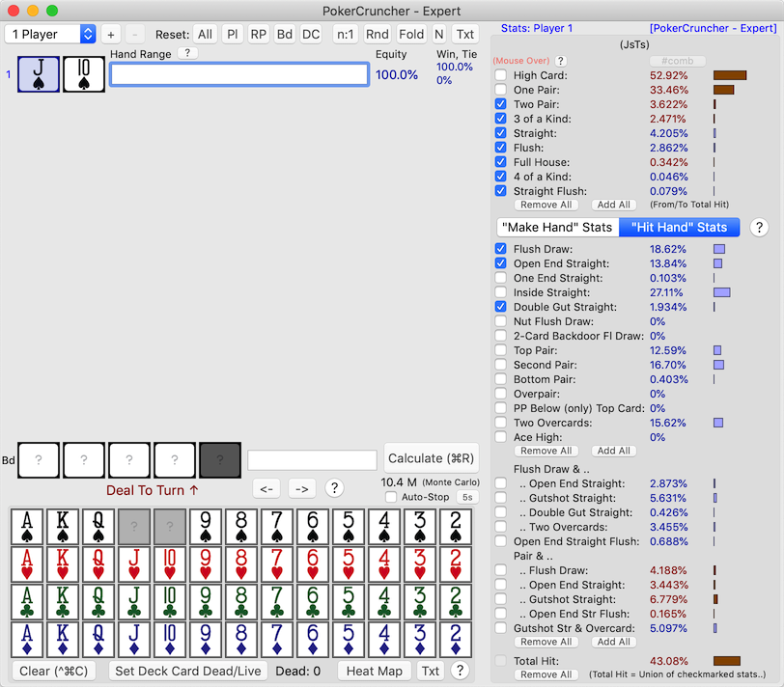This screenshot has width=784, height=687.
Task: Switch to "Hit Hand" Stats tab
Action: pyautogui.click(x=679, y=228)
